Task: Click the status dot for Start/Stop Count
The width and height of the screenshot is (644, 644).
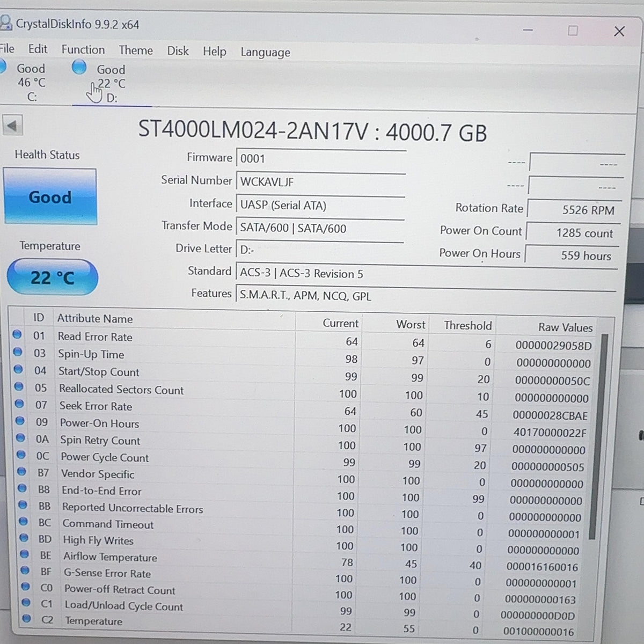Action: (18, 369)
